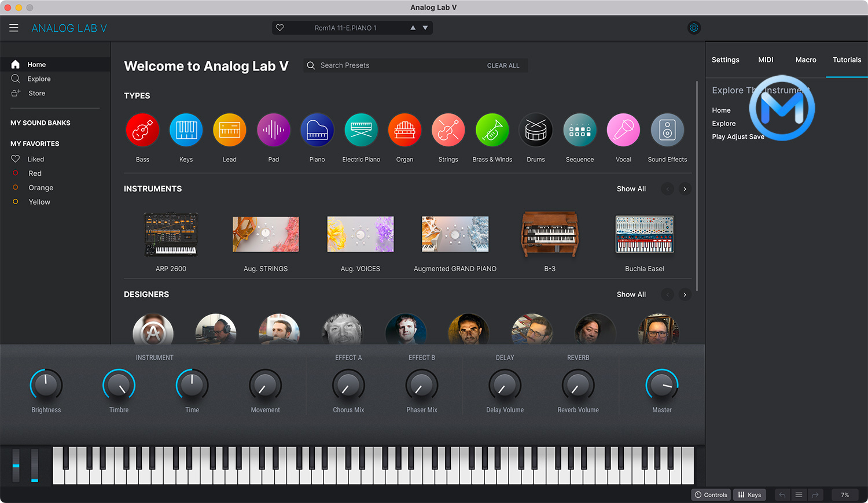Click CLEAR ALL in the search bar

(x=503, y=65)
